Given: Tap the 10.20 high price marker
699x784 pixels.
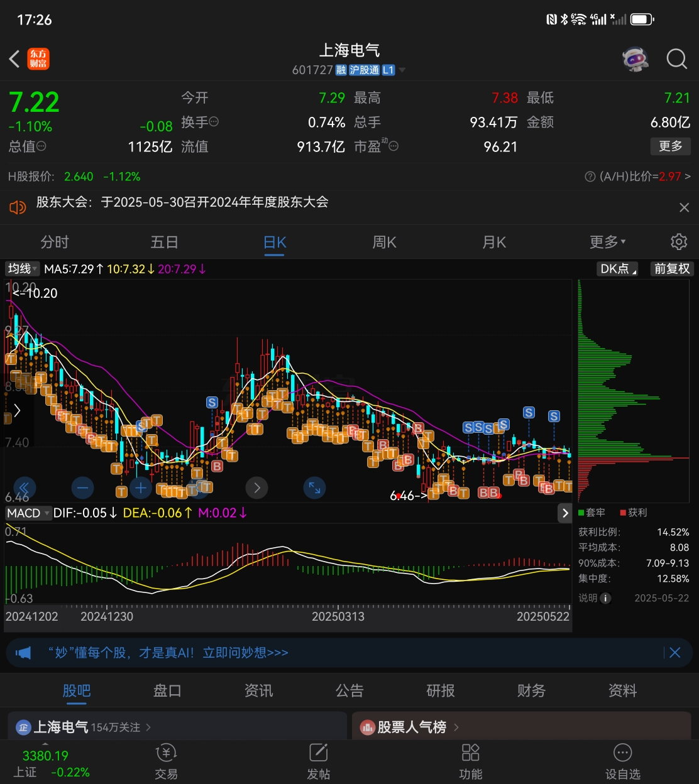Looking at the screenshot, I should (35, 293).
